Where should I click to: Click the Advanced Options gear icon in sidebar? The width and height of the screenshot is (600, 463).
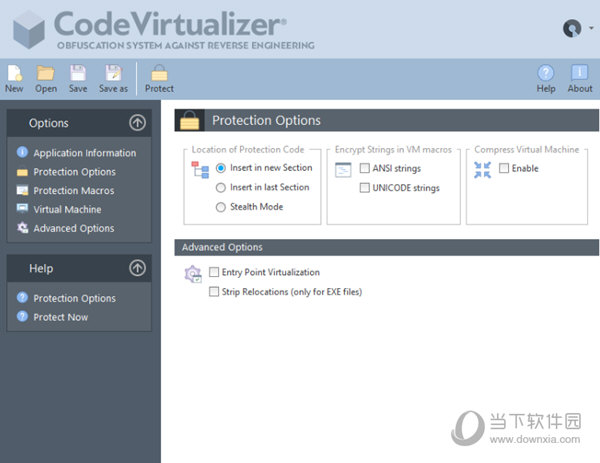[x=22, y=228]
